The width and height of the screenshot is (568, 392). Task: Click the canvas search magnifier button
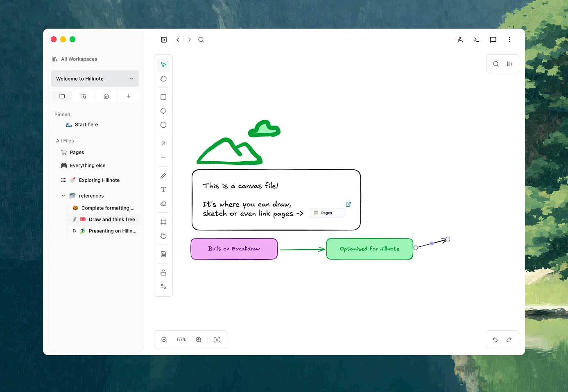pyautogui.click(x=496, y=64)
